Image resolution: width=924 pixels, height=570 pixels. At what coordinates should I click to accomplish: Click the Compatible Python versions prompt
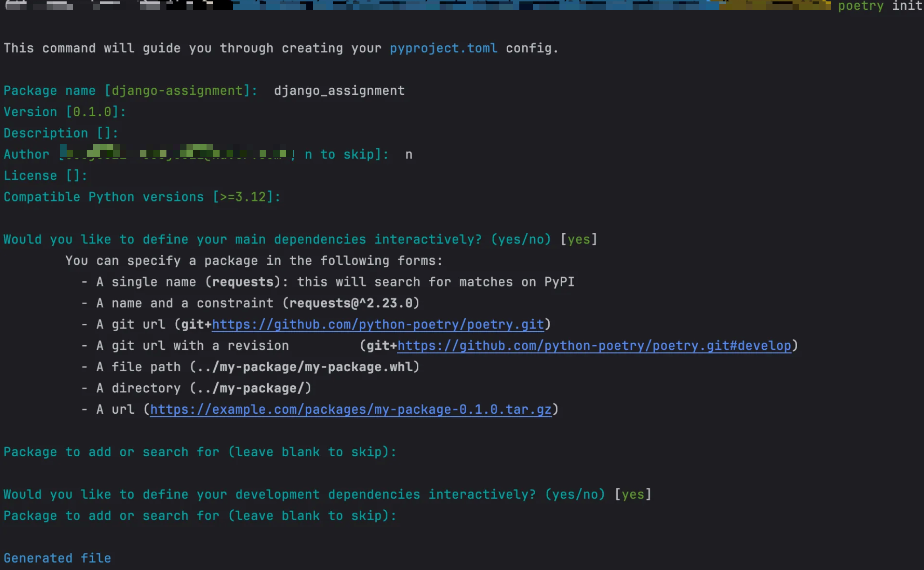coord(142,197)
